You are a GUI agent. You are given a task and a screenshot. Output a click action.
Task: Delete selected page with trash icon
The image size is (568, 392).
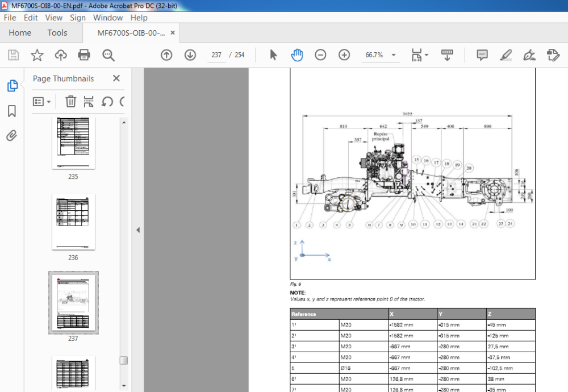pyautogui.click(x=70, y=102)
